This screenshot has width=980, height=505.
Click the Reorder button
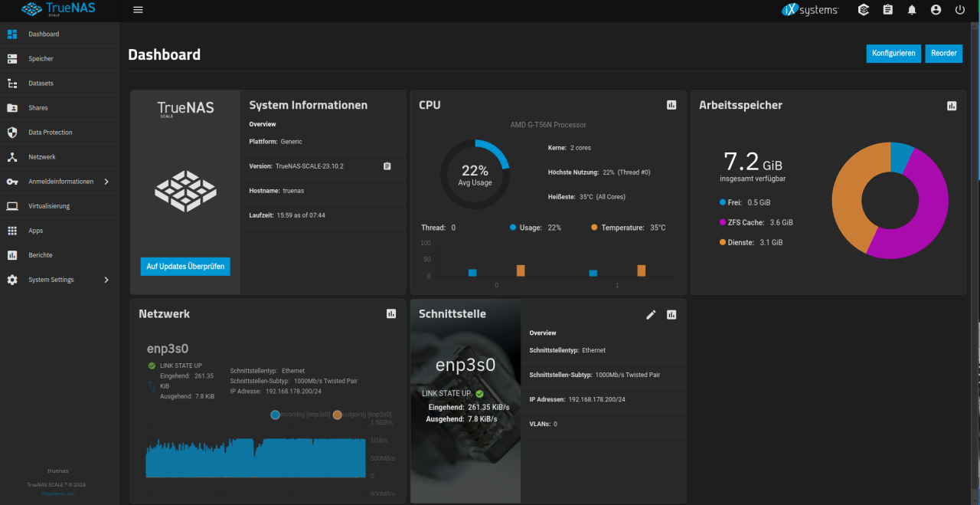(944, 54)
